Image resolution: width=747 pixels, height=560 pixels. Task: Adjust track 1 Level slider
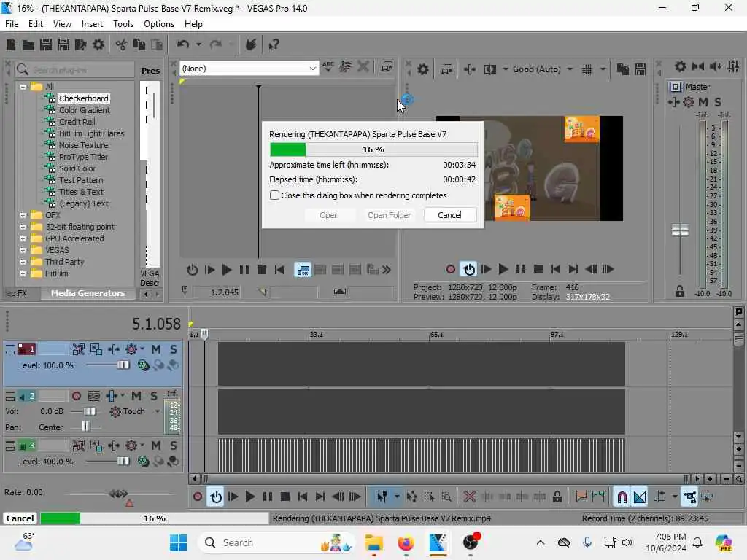[x=123, y=365]
